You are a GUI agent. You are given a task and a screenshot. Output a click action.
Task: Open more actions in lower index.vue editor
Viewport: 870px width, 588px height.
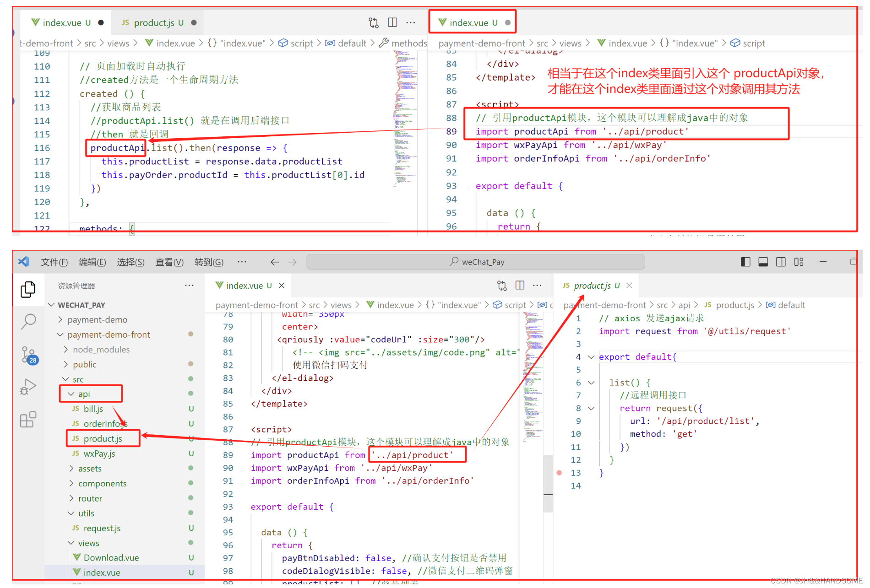537,285
